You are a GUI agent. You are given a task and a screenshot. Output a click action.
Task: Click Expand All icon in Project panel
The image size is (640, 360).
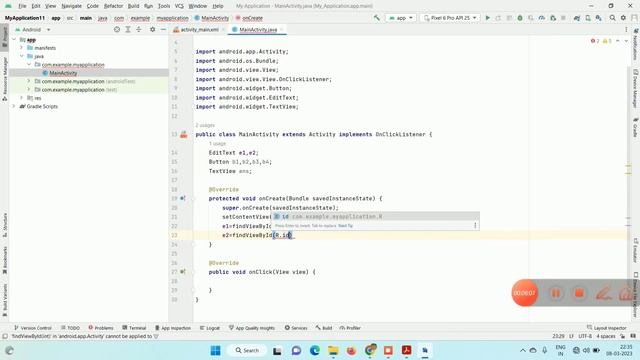coord(128,29)
